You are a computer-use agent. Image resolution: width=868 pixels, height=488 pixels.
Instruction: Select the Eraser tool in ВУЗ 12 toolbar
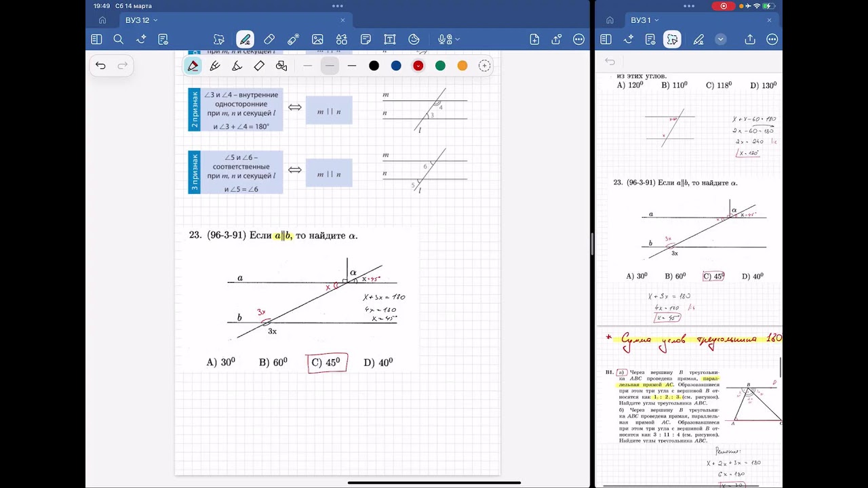click(x=269, y=39)
